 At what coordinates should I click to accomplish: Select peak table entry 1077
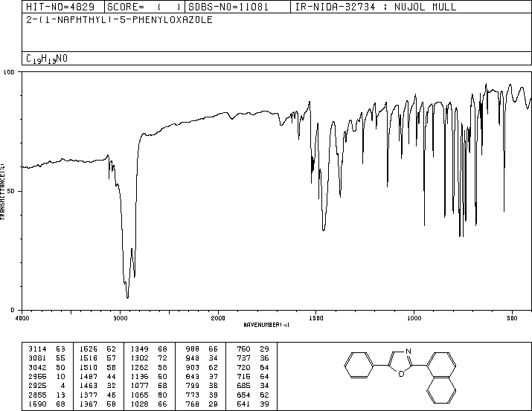[149, 386]
